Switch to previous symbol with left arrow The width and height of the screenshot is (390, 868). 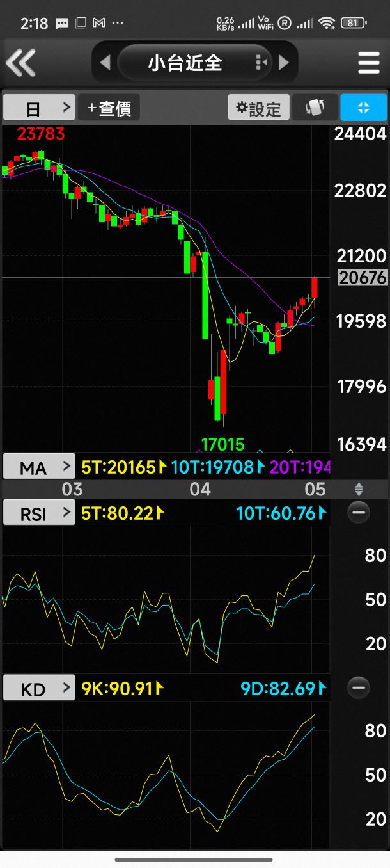[x=105, y=62]
